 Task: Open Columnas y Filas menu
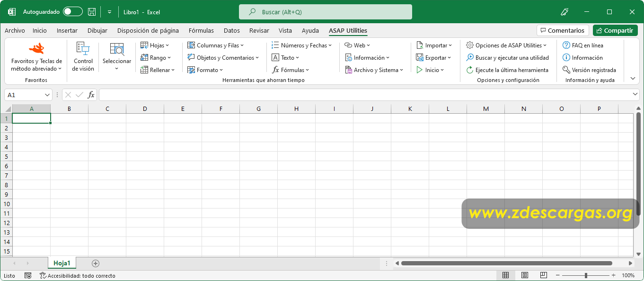[x=215, y=45]
